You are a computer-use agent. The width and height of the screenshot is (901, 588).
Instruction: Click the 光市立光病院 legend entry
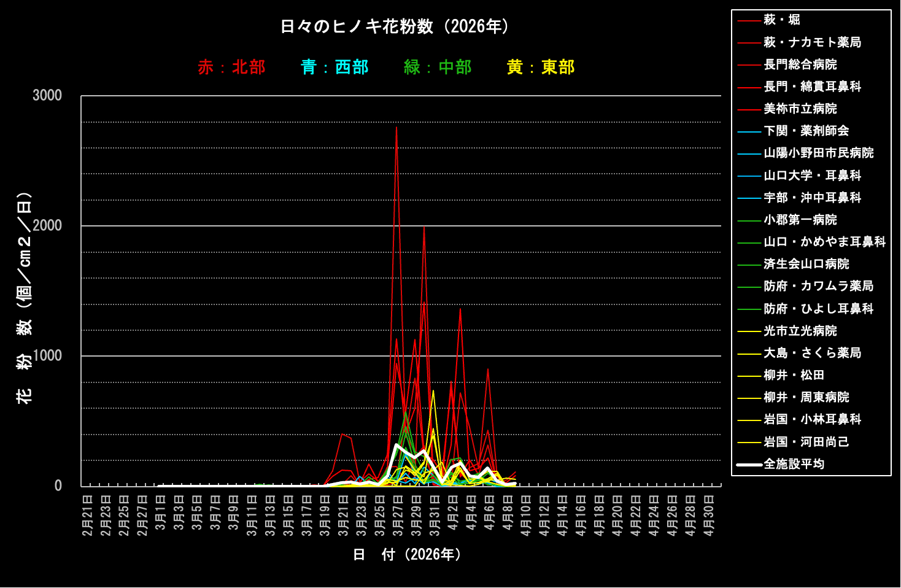click(800, 331)
